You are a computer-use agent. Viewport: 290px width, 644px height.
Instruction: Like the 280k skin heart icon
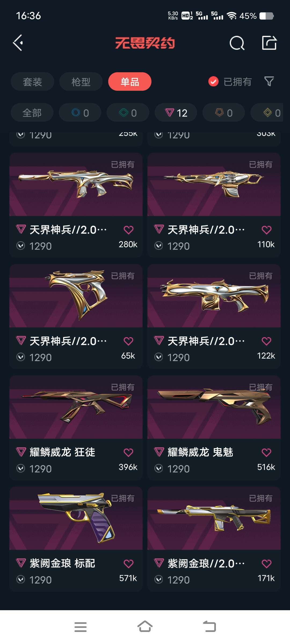tap(128, 230)
